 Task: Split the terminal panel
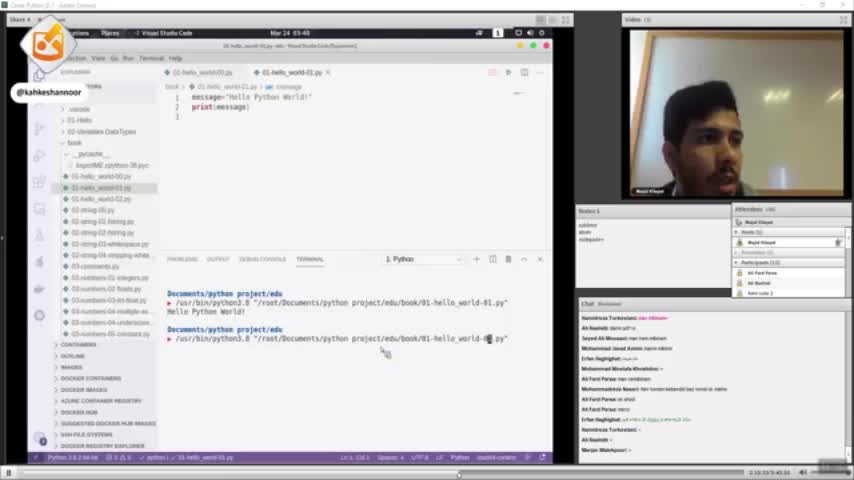pyautogui.click(x=492, y=259)
